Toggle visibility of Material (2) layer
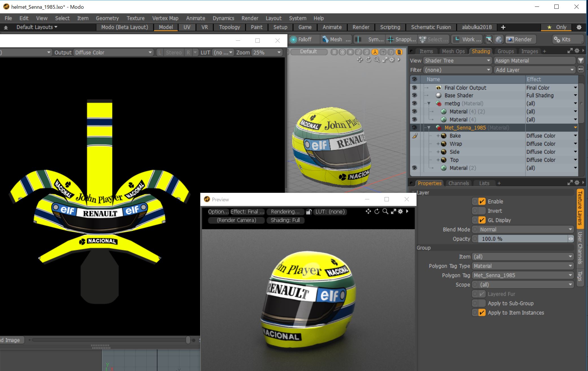This screenshot has width=588, height=371. pos(415,168)
